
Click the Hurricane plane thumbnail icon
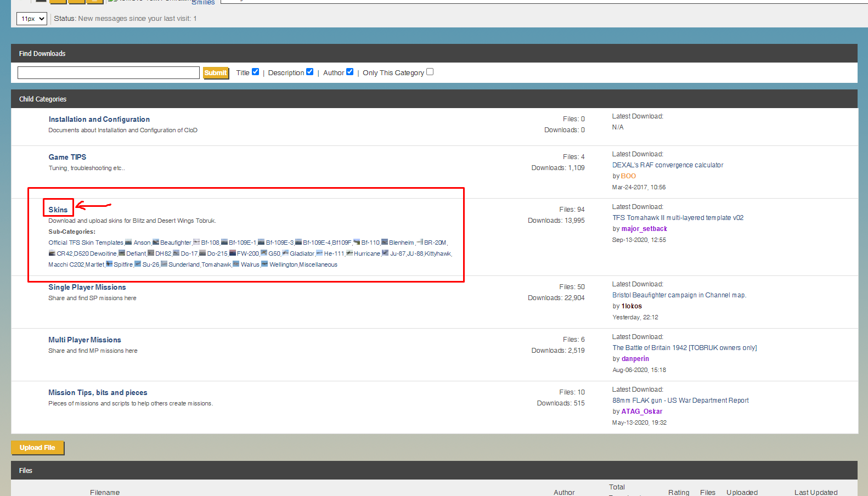pos(350,253)
